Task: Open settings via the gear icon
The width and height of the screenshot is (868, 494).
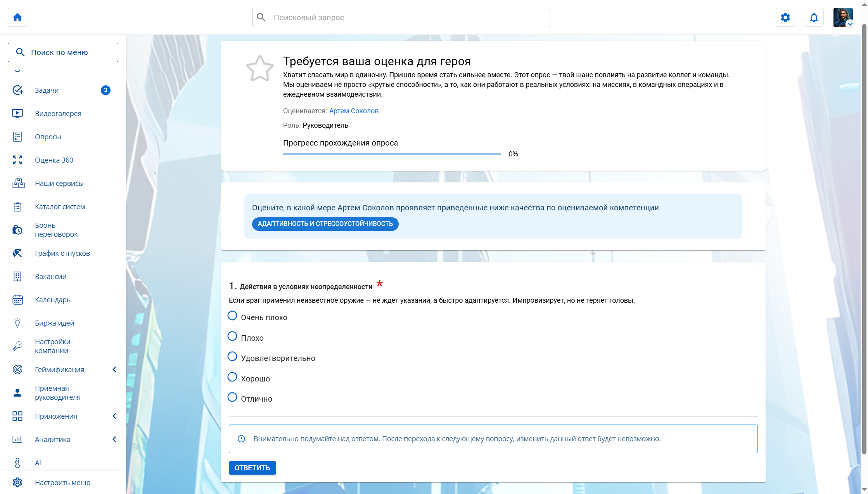Action: (785, 17)
